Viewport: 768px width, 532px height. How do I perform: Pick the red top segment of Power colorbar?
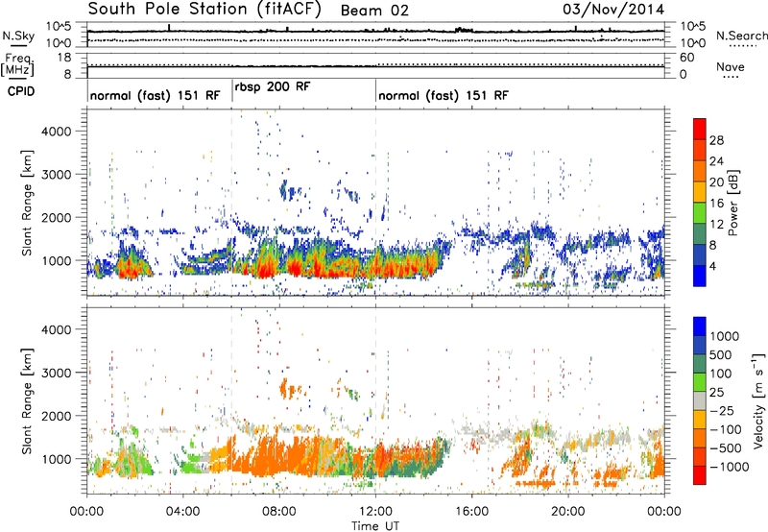tap(700, 129)
